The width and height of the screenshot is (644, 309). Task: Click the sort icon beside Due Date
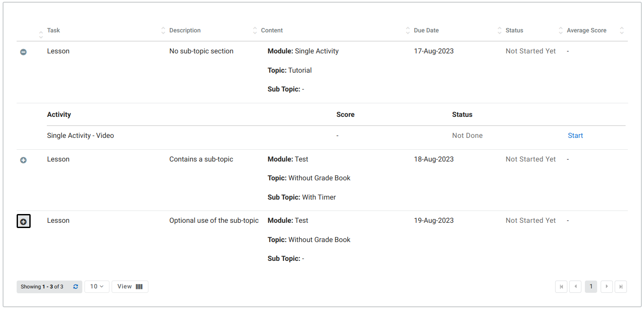(408, 30)
